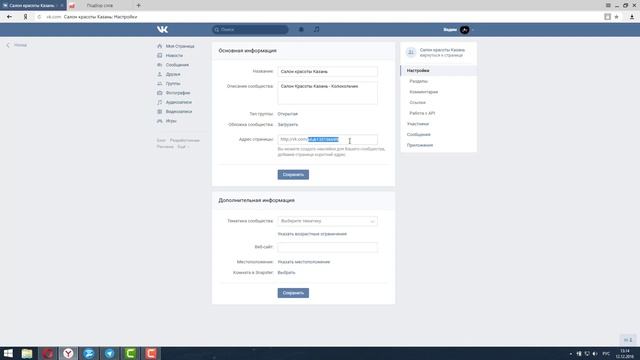Return to community page via header card

pos(438,53)
